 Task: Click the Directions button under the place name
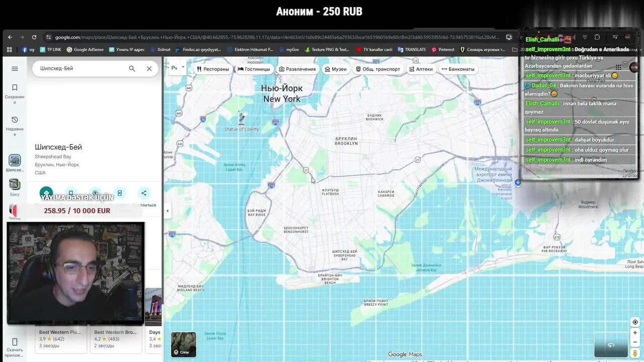click(46, 193)
